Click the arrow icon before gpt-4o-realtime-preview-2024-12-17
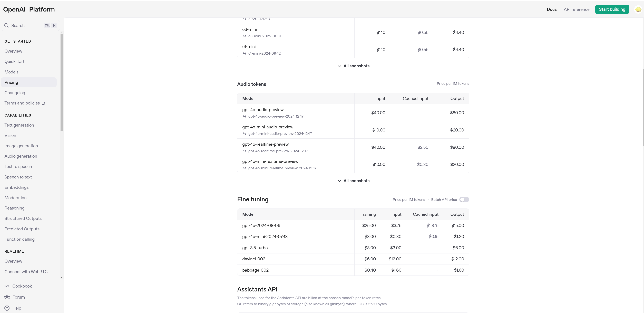The width and height of the screenshot is (644, 313). 245,151
